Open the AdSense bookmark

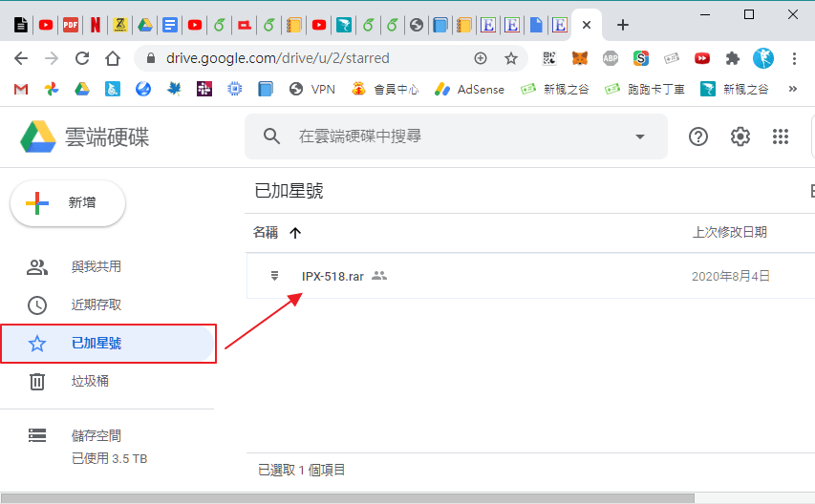point(469,90)
